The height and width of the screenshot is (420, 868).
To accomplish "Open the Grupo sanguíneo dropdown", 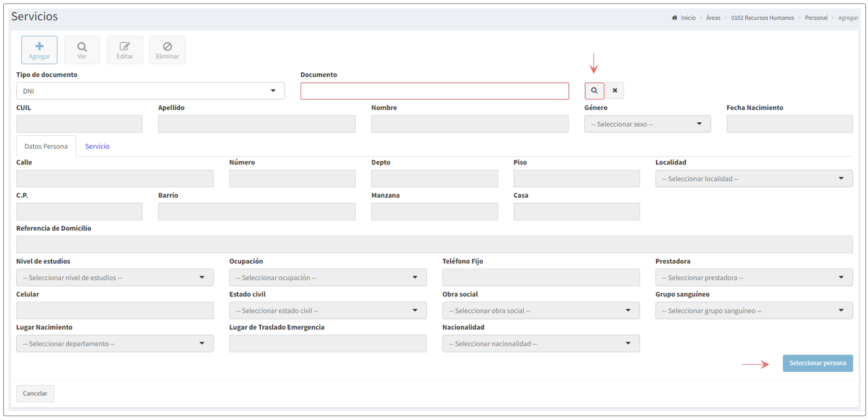I will (754, 311).
